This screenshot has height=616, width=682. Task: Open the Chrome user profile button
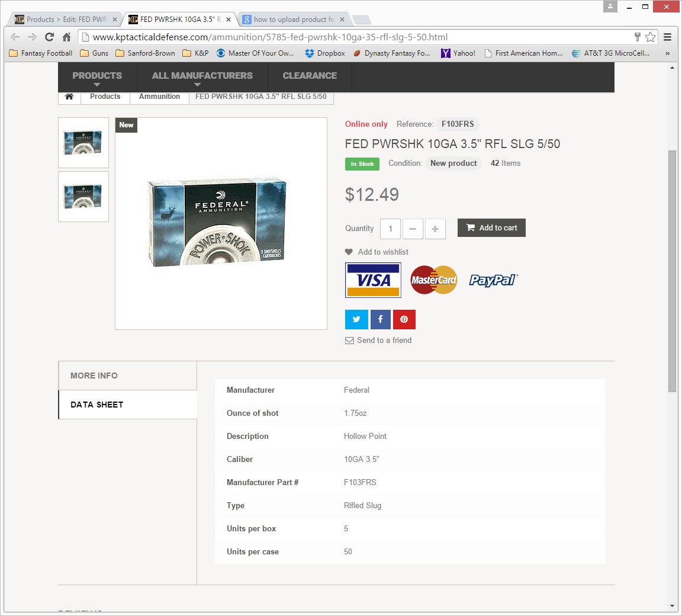610,6
